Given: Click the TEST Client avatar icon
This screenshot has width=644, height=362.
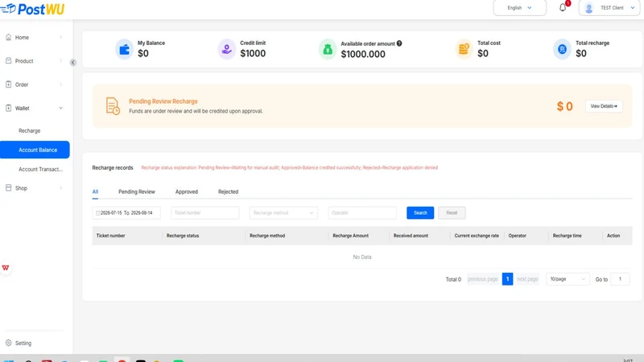Looking at the screenshot, I should [589, 8].
